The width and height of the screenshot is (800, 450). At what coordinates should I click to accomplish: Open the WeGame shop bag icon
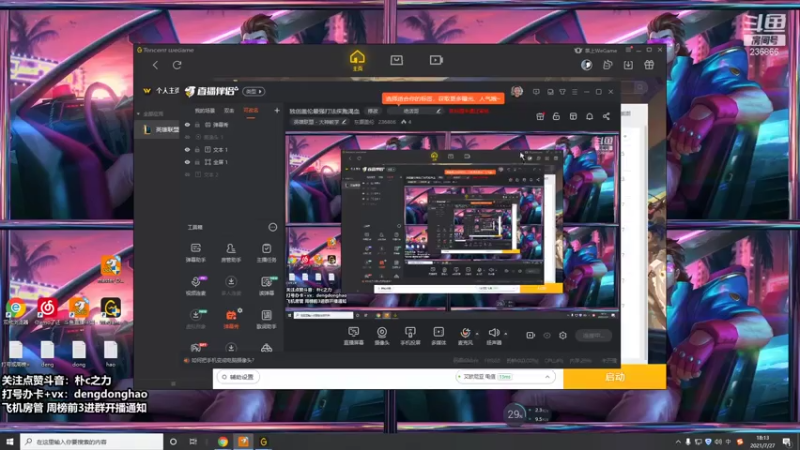click(x=396, y=60)
